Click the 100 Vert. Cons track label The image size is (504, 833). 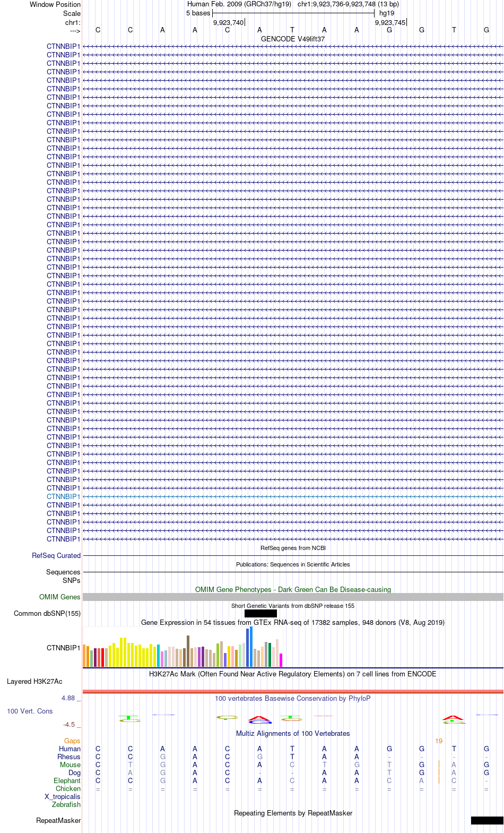[x=30, y=711]
